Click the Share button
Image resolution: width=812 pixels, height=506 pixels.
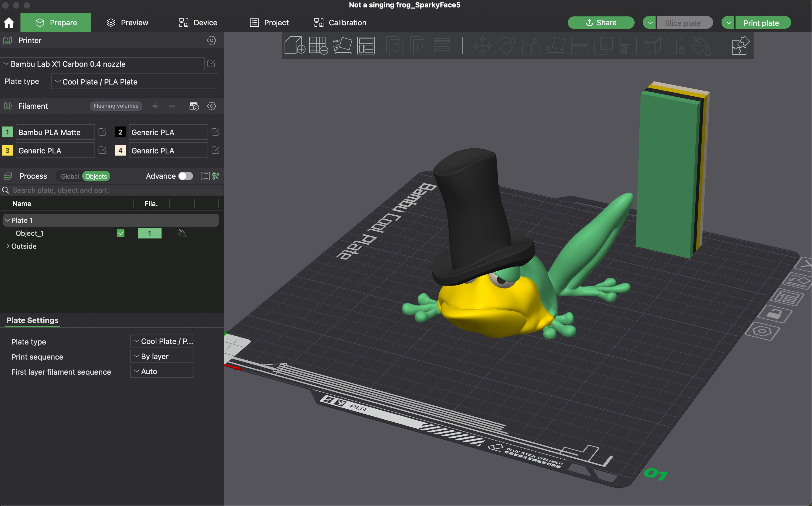[601, 23]
